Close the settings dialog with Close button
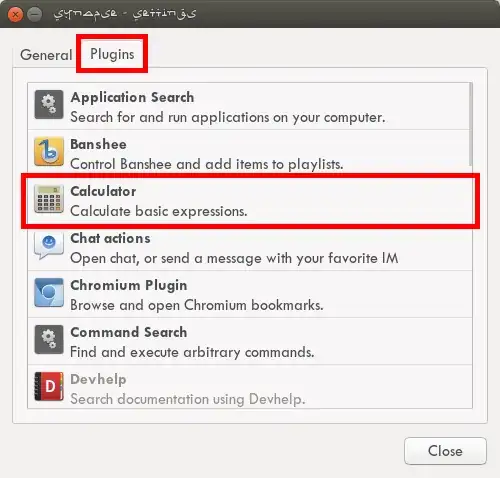Image resolution: width=500 pixels, height=478 pixels. tap(445, 451)
